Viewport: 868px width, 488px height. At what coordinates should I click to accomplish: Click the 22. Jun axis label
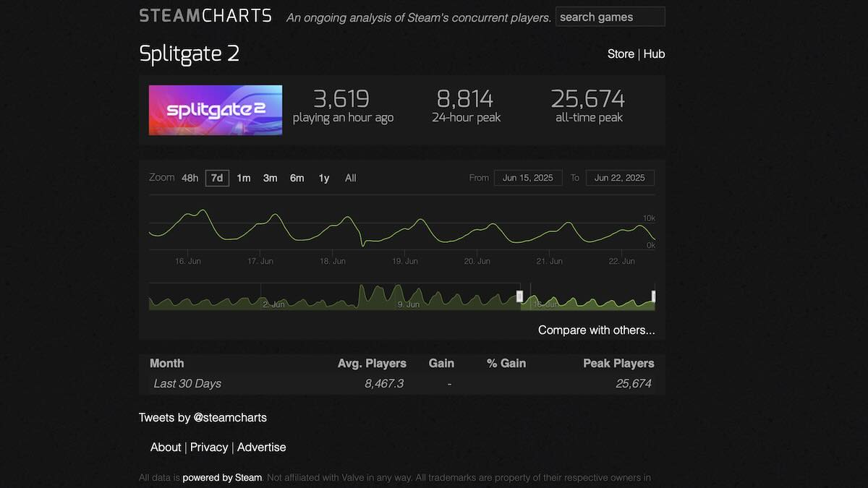point(623,261)
